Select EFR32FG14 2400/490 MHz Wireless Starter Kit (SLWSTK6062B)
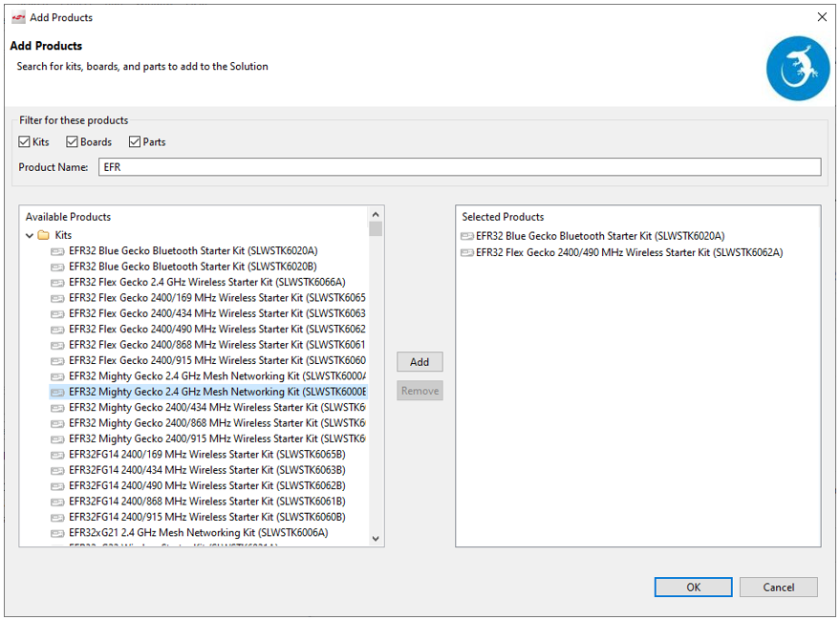 [x=206, y=485]
